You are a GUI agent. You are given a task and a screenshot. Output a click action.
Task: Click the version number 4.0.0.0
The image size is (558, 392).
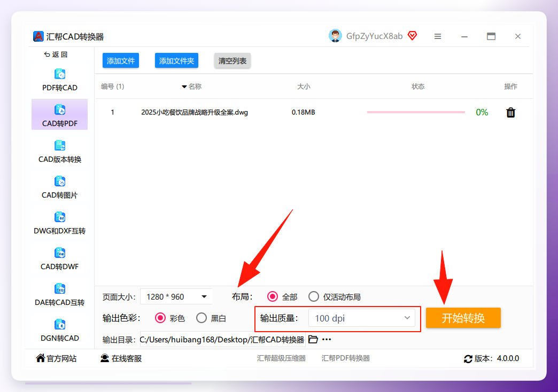click(x=508, y=358)
